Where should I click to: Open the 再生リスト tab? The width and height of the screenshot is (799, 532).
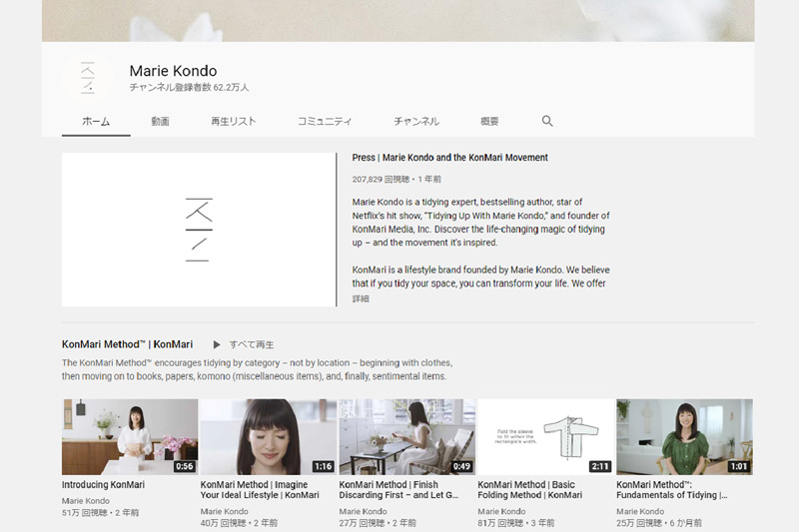[x=234, y=121]
